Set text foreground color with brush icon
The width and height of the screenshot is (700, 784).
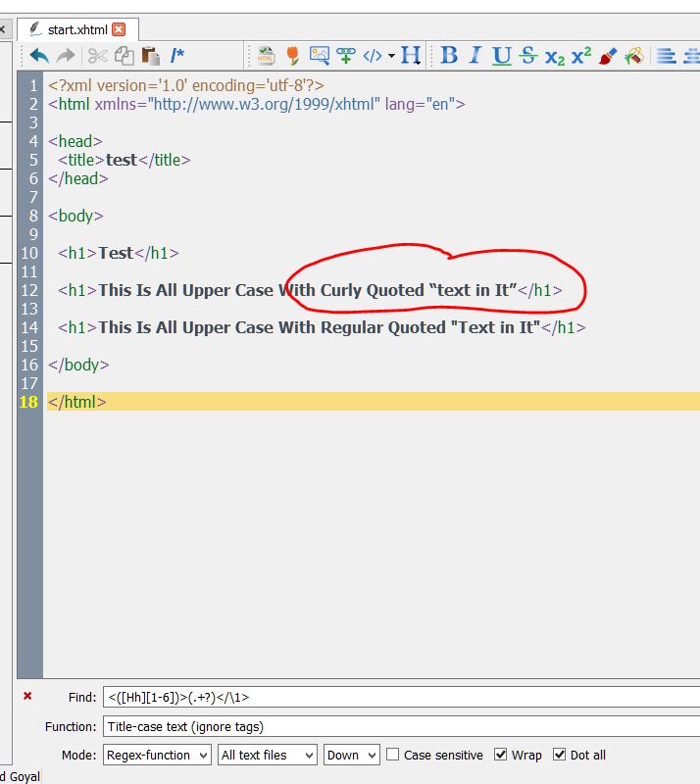608,56
